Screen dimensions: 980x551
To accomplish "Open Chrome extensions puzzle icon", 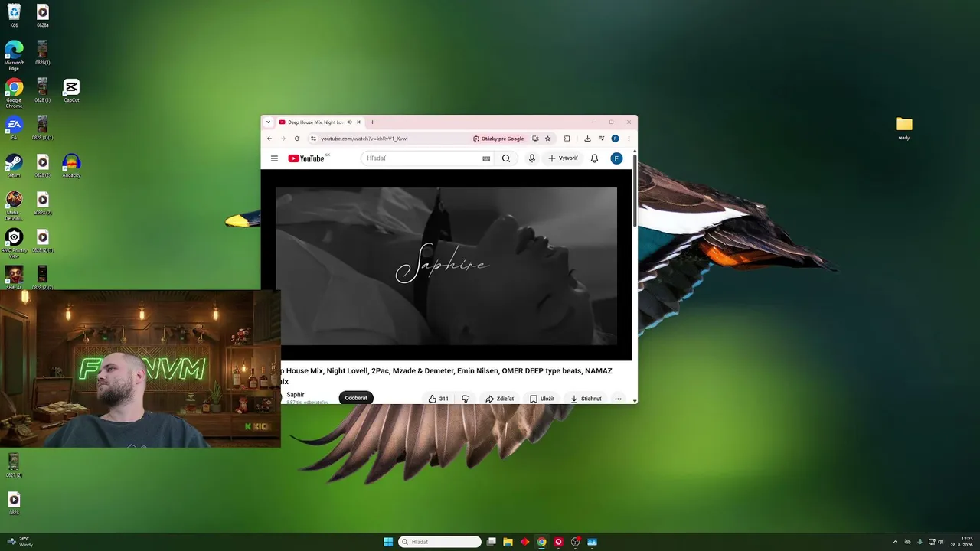I will click(x=567, y=139).
